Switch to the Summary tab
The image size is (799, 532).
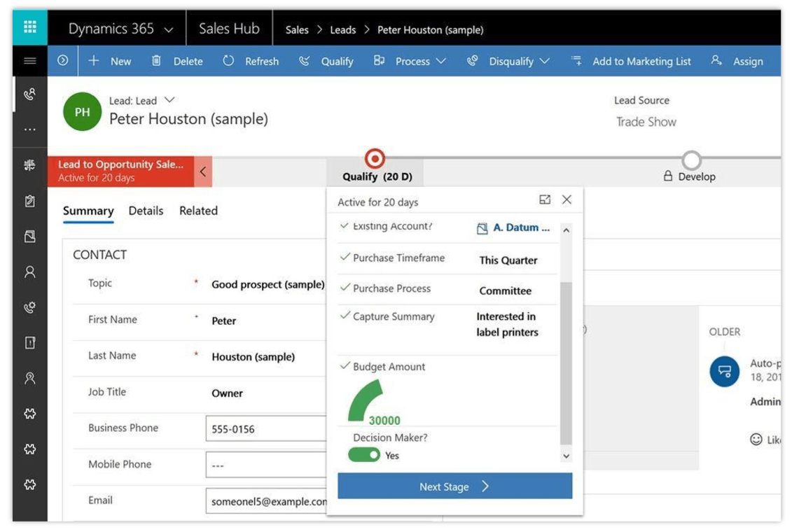coord(88,211)
